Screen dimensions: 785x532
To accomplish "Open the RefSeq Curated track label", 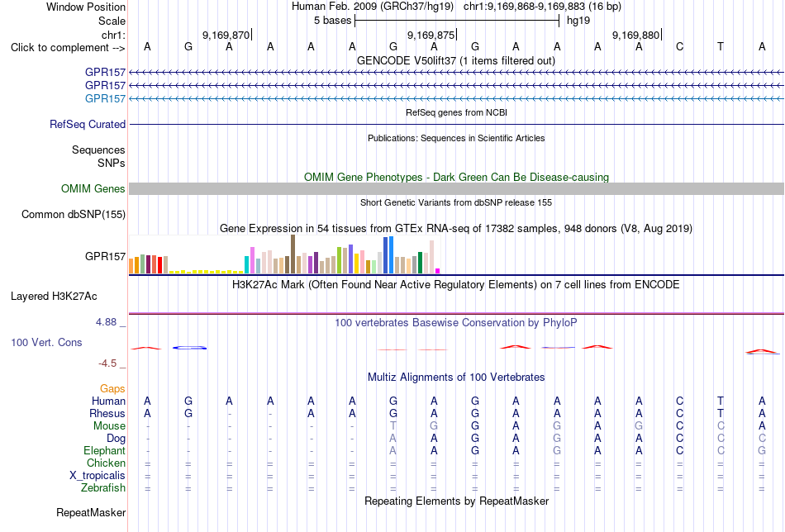I will [88, 124].
